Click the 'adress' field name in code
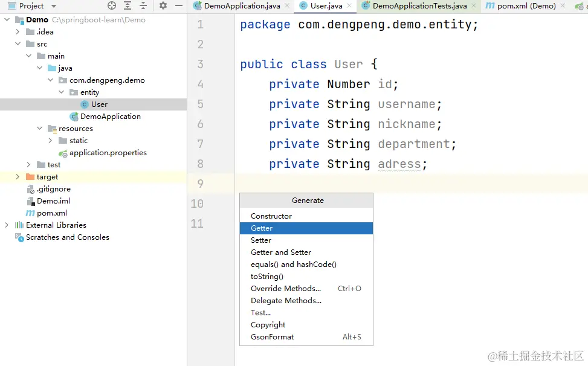588x366 pixels. pos(399,164)
